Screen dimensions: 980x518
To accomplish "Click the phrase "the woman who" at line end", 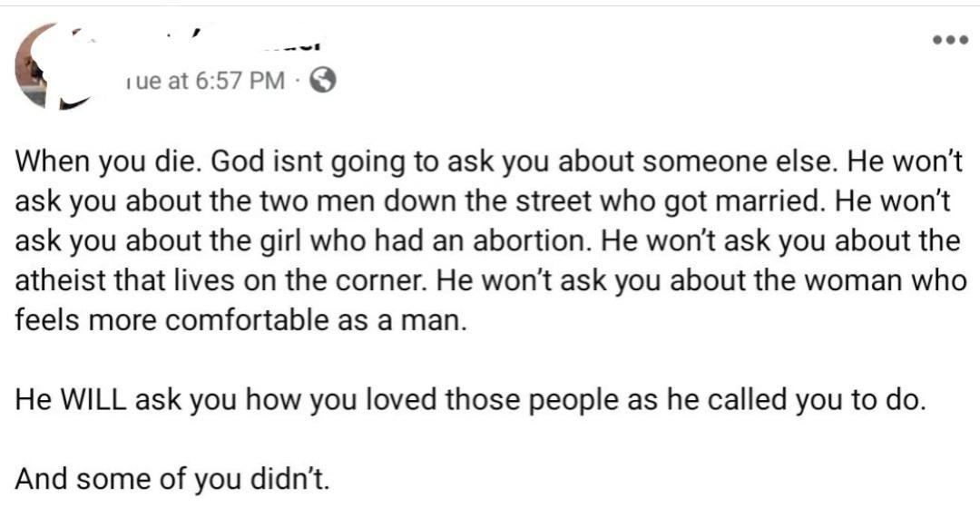I will click(x=870, y=282).
